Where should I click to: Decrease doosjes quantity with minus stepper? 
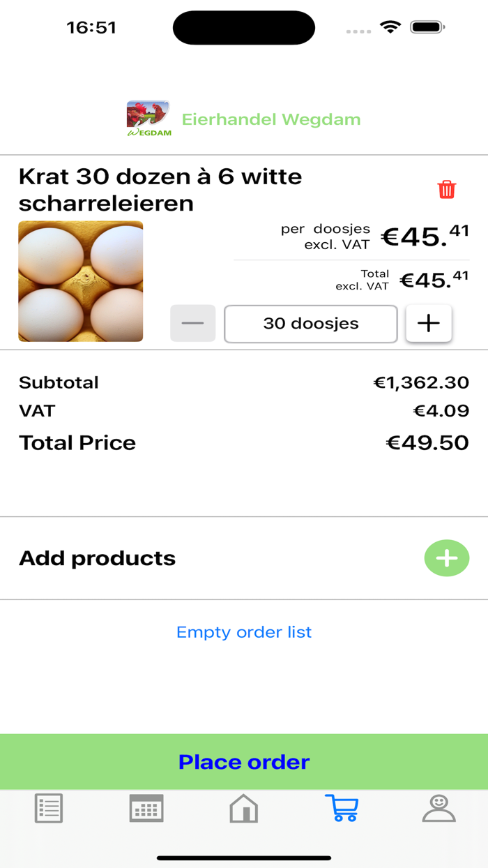(x=193, y=322)
